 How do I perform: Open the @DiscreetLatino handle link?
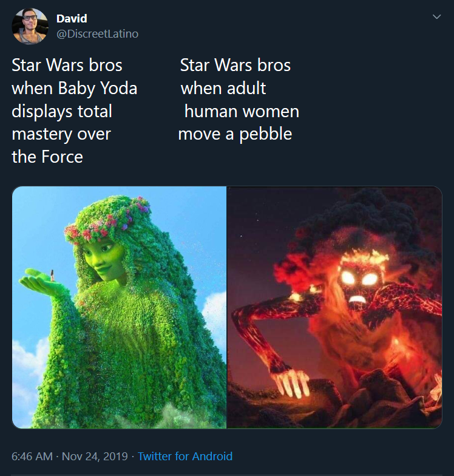97,34
